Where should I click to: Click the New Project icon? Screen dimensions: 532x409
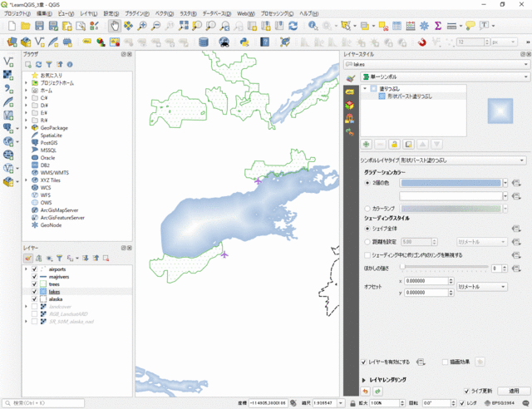(x=12, y=26)
